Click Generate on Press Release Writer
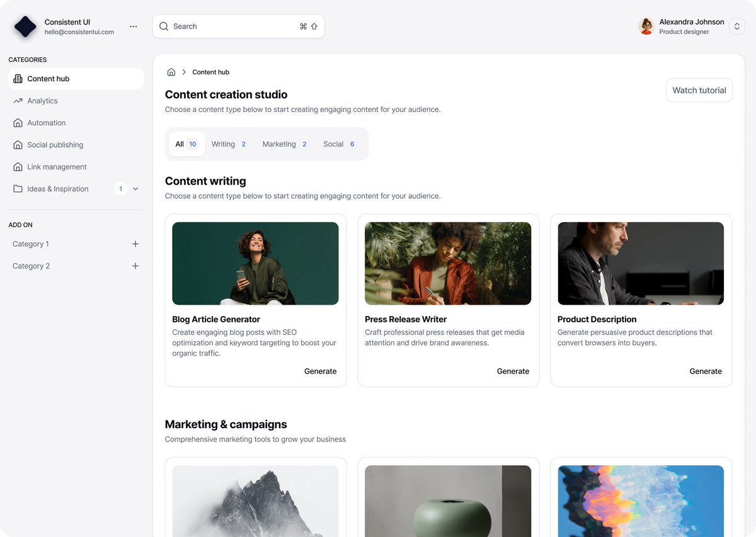 (x=513, y=371)
